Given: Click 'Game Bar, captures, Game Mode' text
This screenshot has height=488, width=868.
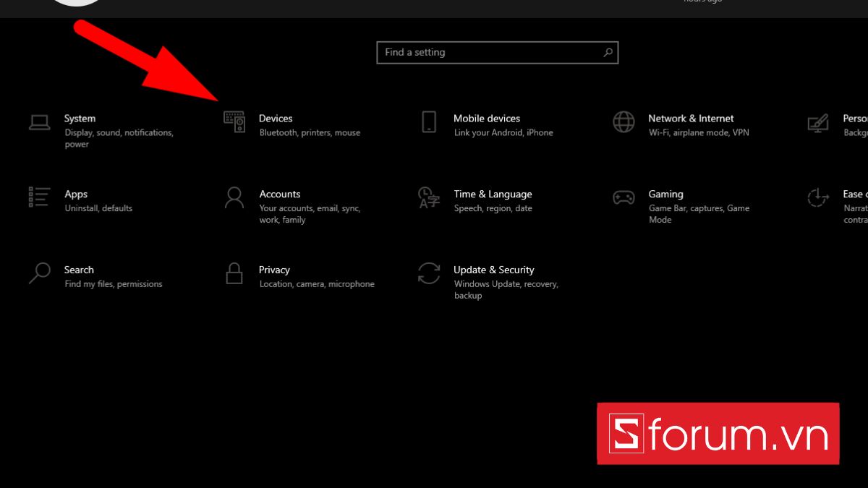Looking at the screenshot, I should pyautogui.click(x=699, y=214).
